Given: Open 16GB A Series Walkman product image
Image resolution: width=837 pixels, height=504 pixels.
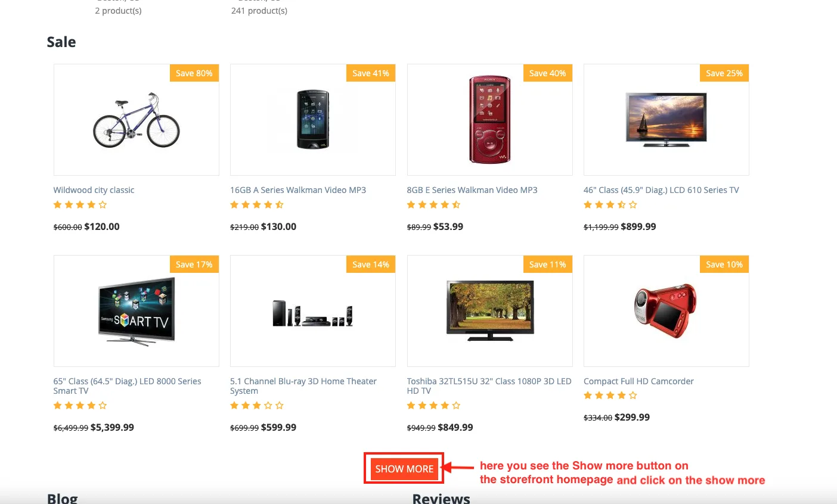Looking at the screenshot, I should (313, 120).
